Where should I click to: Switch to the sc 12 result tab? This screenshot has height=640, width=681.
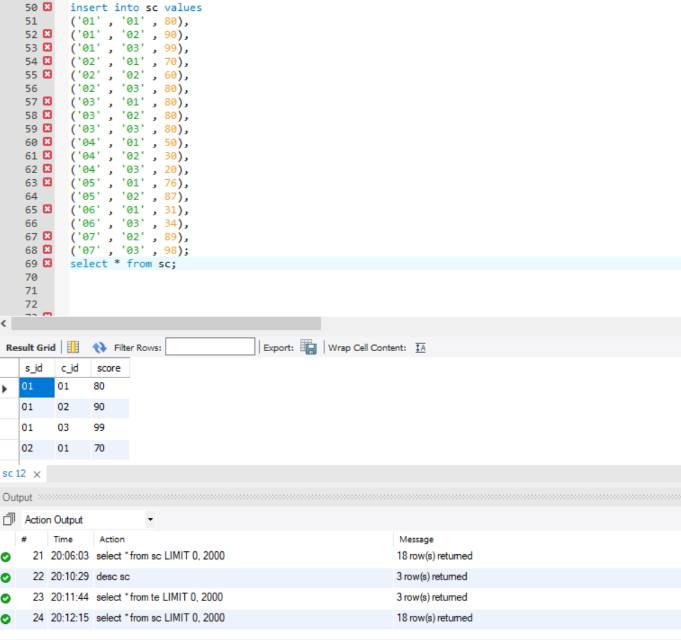tap(14, 473)
